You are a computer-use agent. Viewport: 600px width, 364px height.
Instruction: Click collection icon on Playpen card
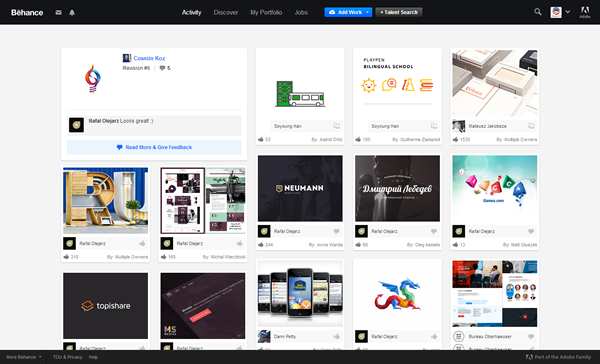pos(434,126)
